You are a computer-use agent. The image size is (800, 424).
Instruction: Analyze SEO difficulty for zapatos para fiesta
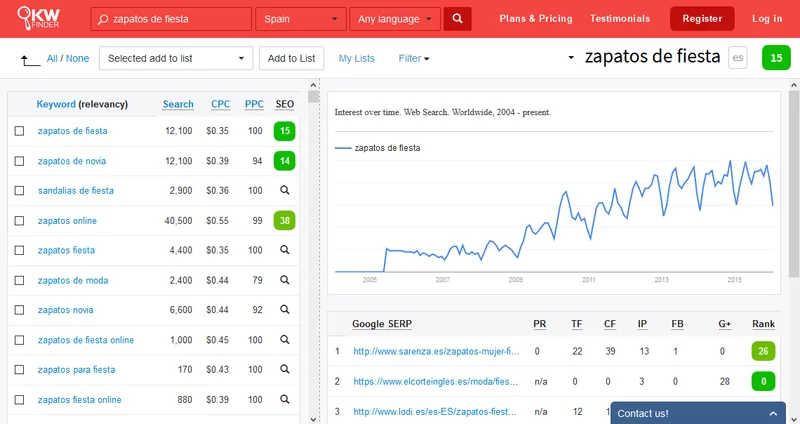[285, 369]
